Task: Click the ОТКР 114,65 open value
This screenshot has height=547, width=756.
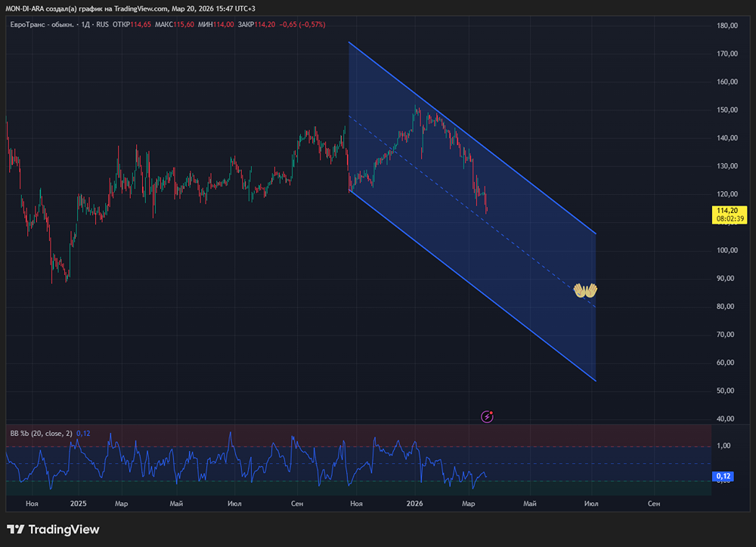Action: (132, 25)
